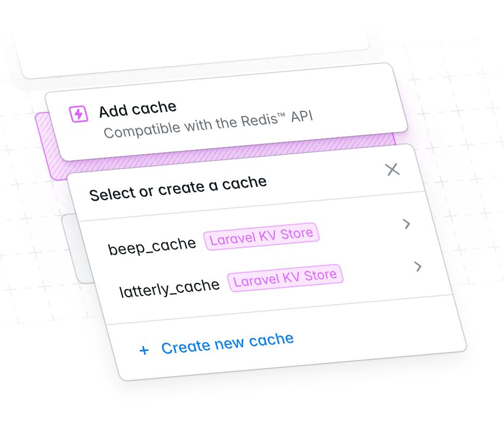Expand beep_cache using its chevron arrow
The width and height of the screenshot is (504, 440).
tap(407, 224)
